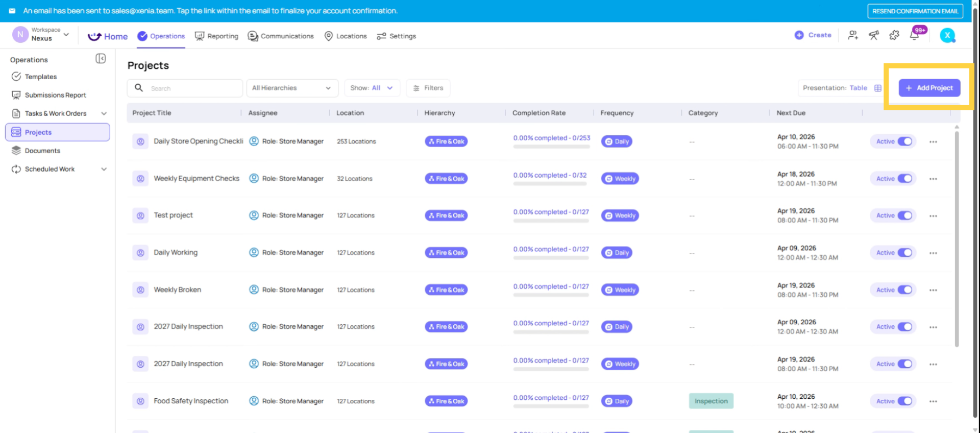The width and height of the screenshot is (980, 433).
Task: Collapse the Operations sidebar panel icon
Action: (x=101, y=59)
